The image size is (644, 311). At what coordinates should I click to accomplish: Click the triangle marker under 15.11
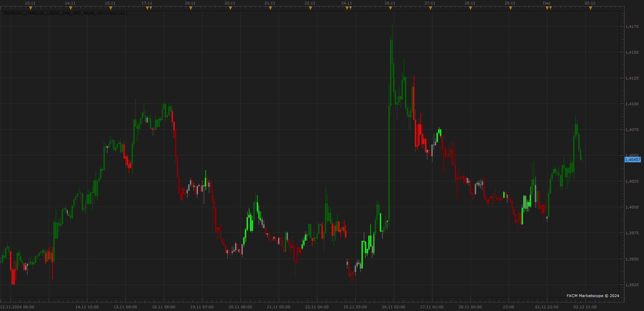click(111, 8)
